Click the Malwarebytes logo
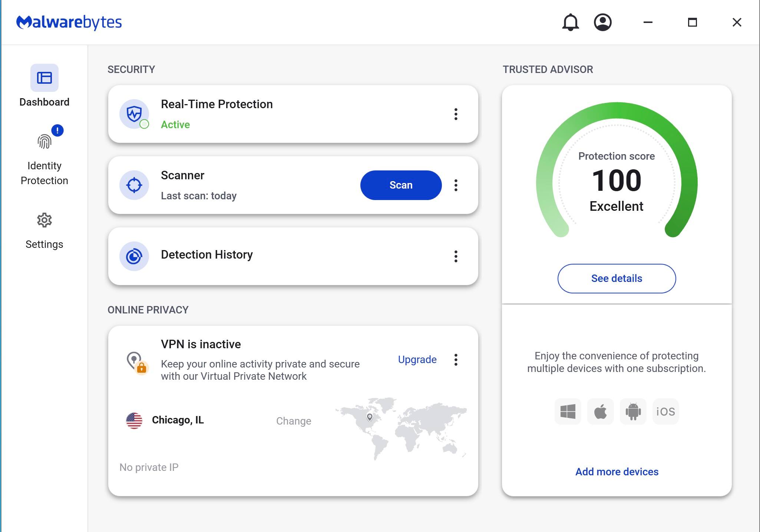This screenshot has width=760, height=532. (69, 22)
